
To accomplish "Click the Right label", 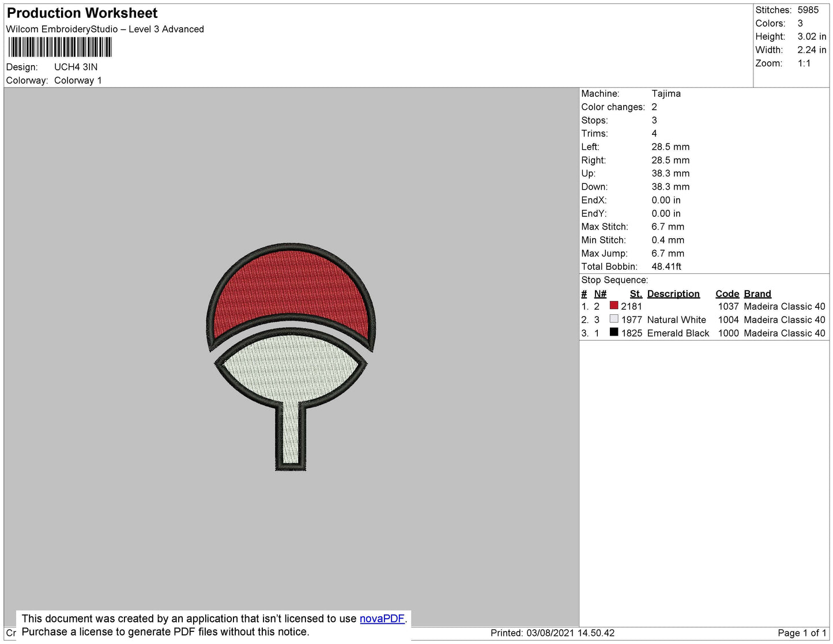I will [x=593, y=160].
